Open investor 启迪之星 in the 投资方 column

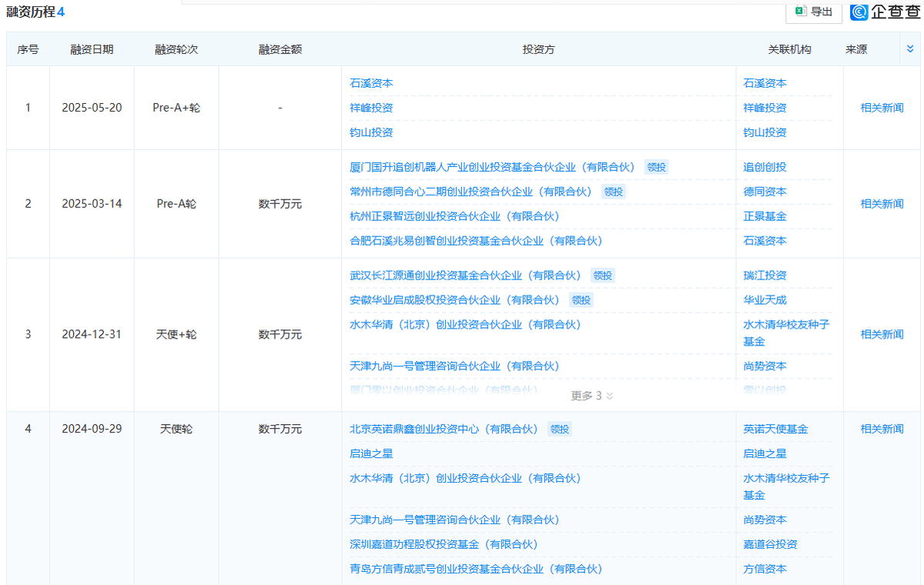point(371,453)
